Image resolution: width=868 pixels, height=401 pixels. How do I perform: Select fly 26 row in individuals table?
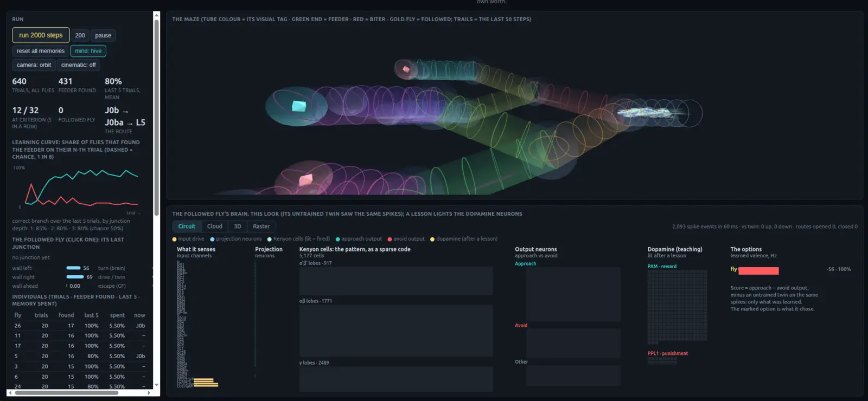pyautogui.click(x=79, y=326)
